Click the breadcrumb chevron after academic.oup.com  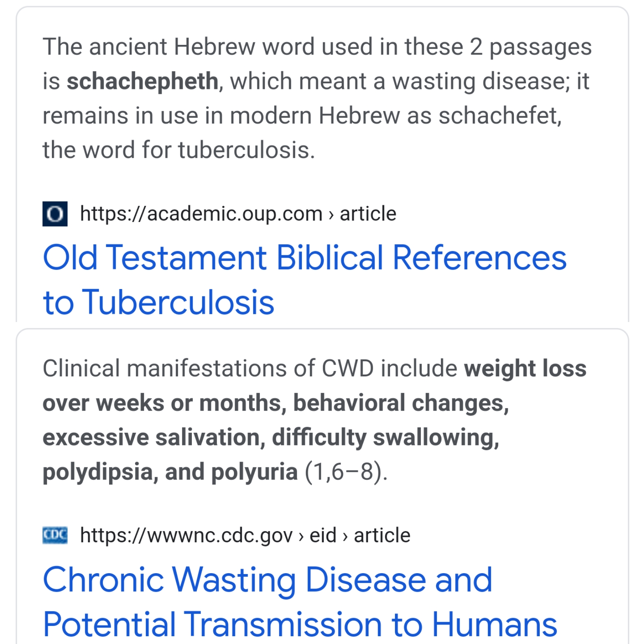[331, 215]
